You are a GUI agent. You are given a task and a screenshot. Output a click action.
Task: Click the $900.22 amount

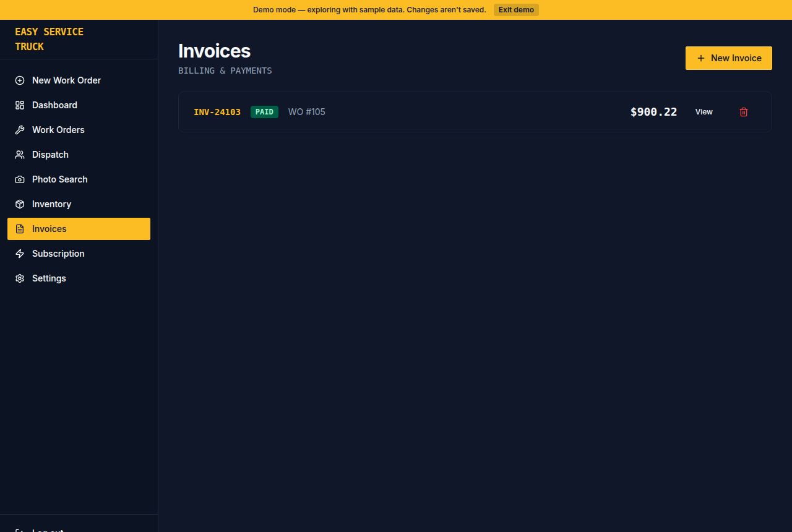653,112
